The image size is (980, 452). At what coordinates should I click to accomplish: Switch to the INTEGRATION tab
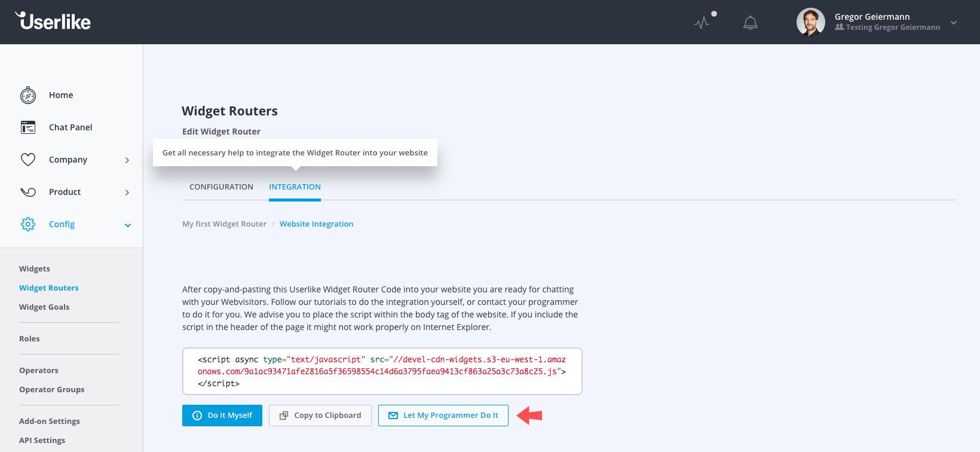point(295,187)
